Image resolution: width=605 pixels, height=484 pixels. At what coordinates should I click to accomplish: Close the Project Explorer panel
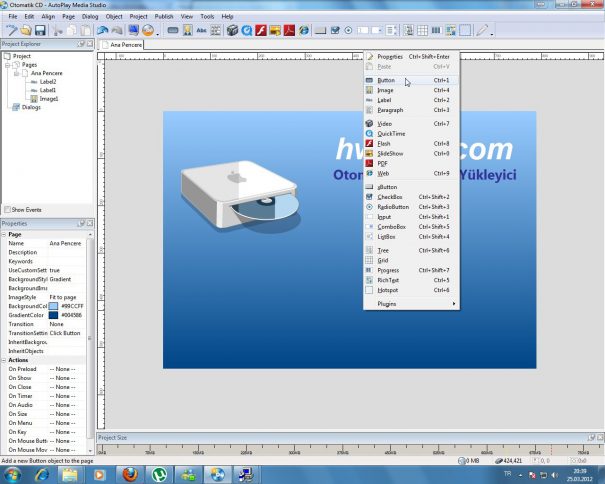pyautogui.click(x=90, y=44)
